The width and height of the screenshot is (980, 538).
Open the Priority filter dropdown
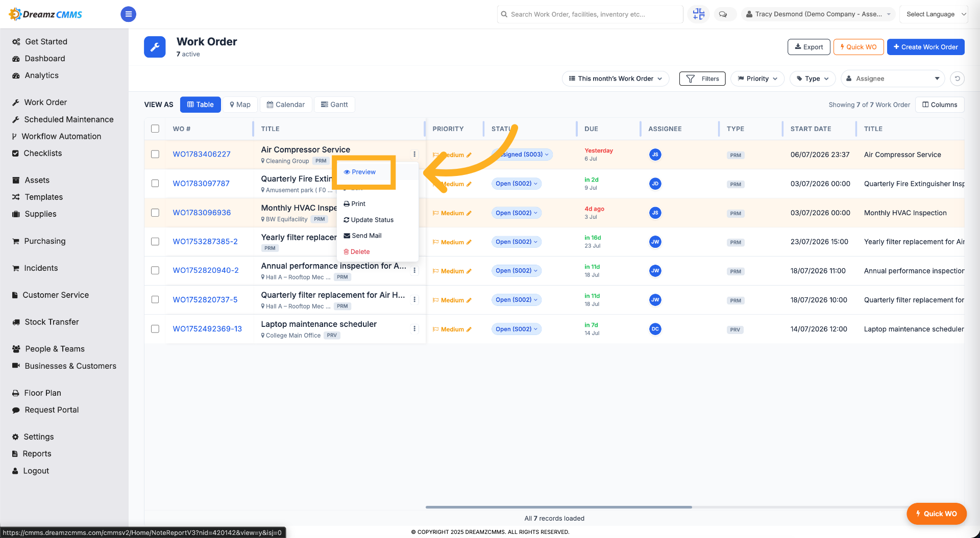(757, 79)
